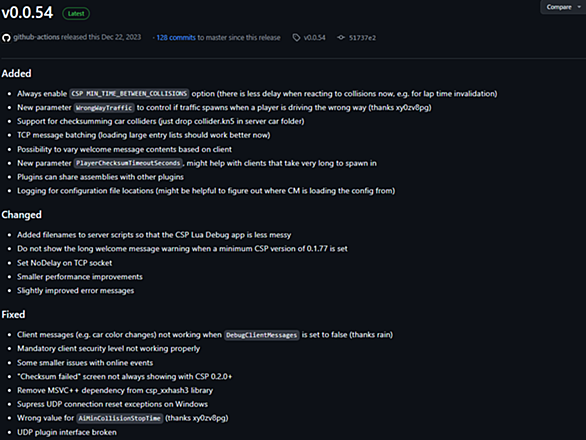Image resolution: width=586 pixels, height=440 pixels.
Task: Click the Dec 22, 2023 release date
Action: coord(121,37)
